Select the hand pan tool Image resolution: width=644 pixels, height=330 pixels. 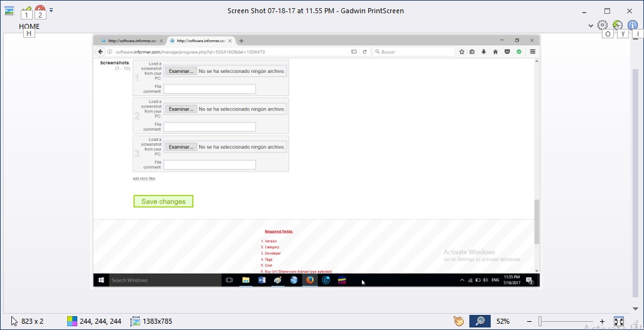459,321
